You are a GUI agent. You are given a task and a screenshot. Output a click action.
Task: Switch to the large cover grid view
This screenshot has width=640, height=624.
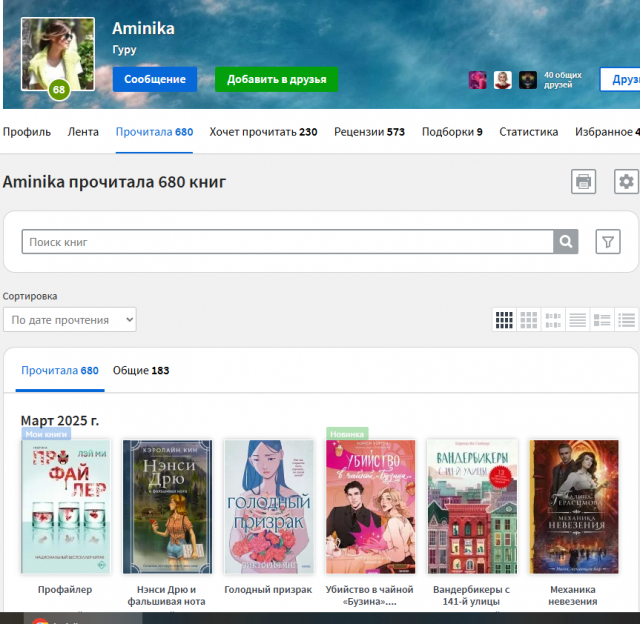(x=529, y=320)
